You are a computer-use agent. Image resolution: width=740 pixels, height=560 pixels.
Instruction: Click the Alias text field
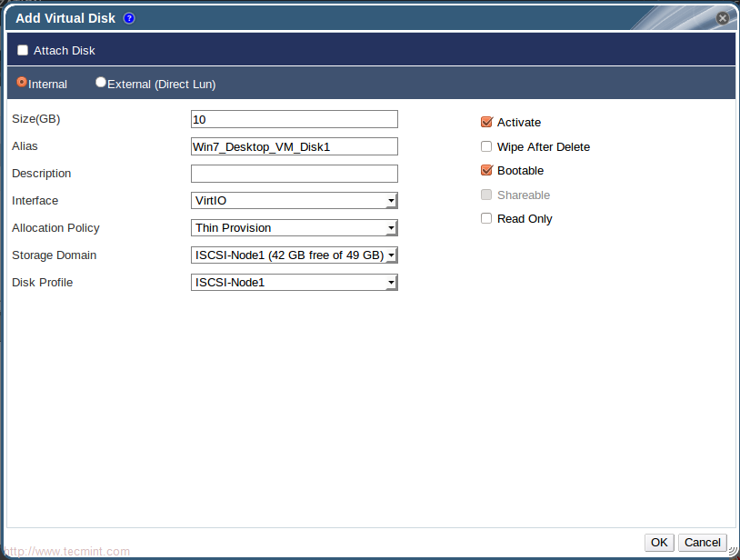(294, 146)
